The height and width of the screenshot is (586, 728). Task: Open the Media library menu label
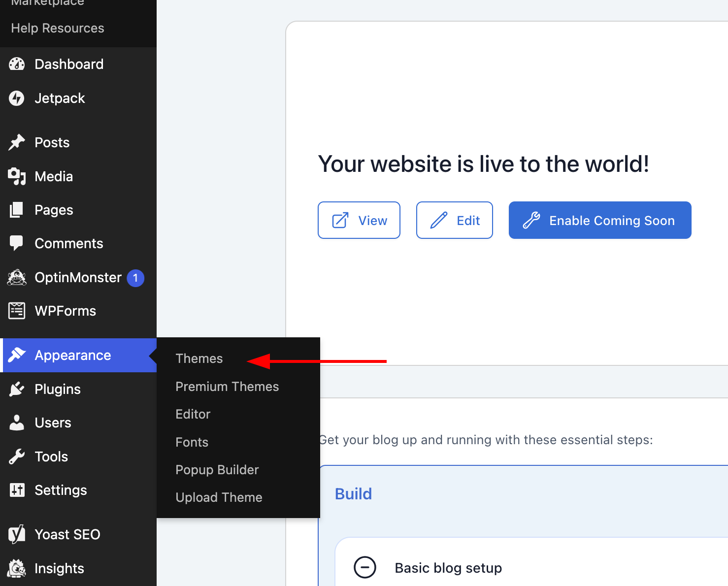click(x=54, y=176)
